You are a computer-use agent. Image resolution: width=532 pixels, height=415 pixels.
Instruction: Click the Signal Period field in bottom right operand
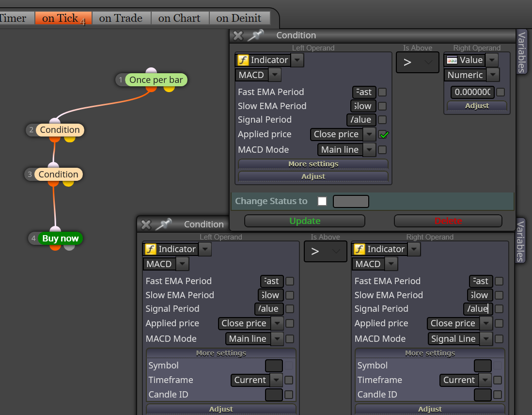(478, 309)
